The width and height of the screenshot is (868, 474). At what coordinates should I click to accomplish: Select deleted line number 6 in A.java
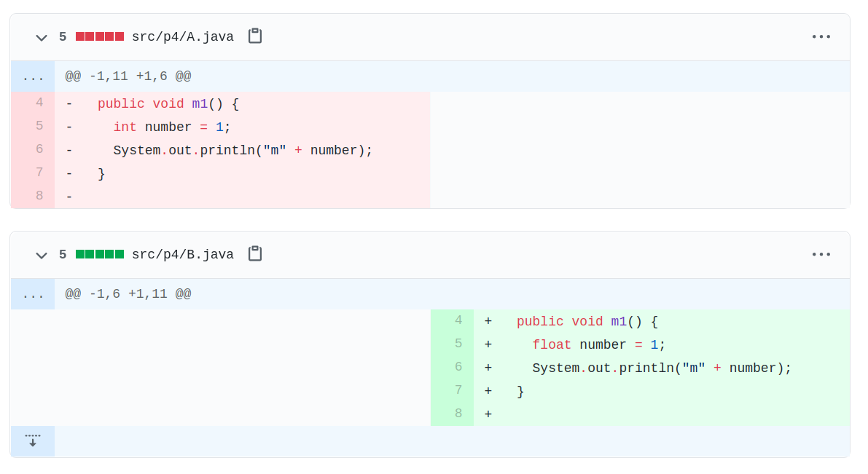coord(39,149)
